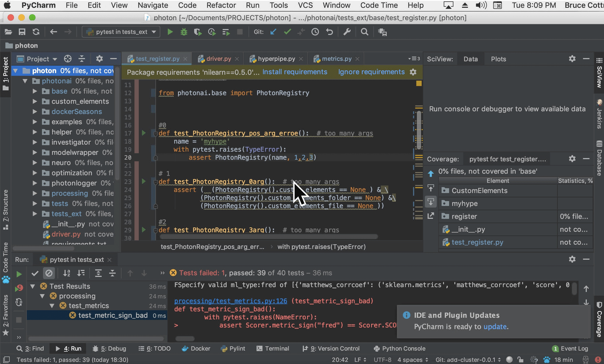Collapse the photon root folder

[x=15, y=71]
